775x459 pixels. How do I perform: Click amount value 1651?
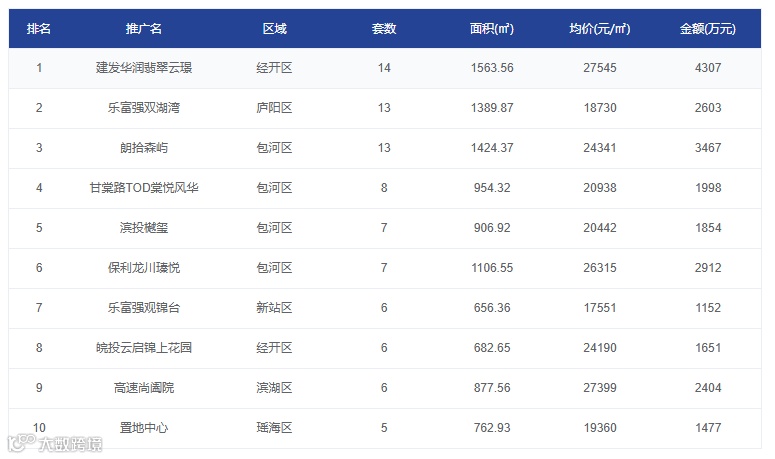[x=708, y=348]
